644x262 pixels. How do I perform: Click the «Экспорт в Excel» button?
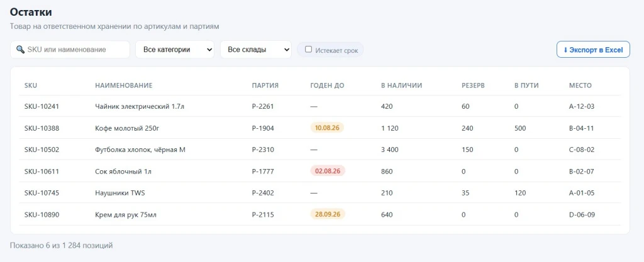click(x=593, y=50)
